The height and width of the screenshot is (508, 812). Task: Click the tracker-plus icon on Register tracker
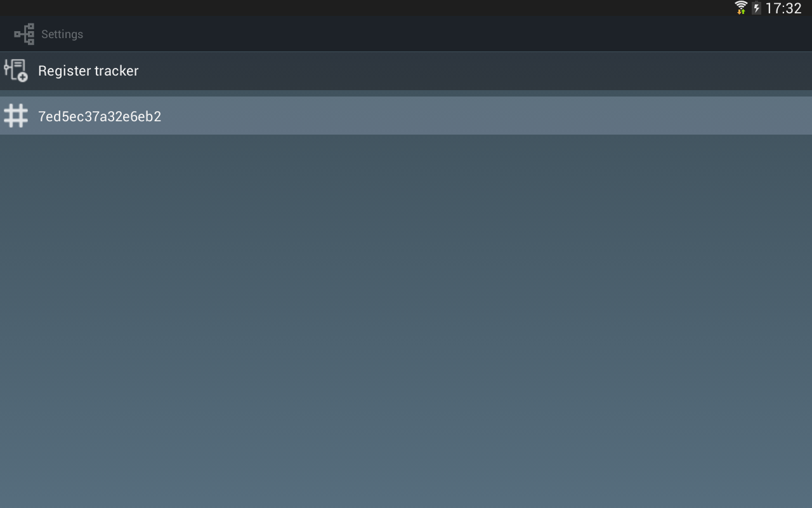click(x=16, y=70)
